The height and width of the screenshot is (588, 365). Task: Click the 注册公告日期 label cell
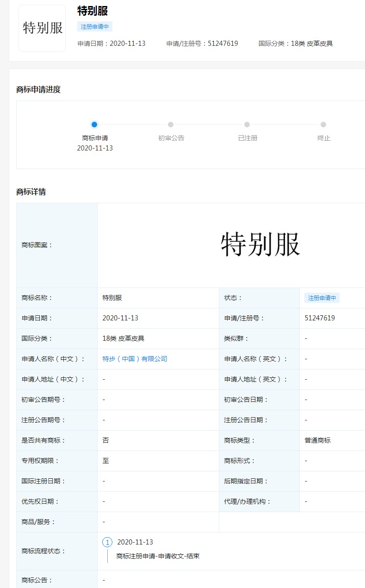pyautogui.click(x=259, y=420)
